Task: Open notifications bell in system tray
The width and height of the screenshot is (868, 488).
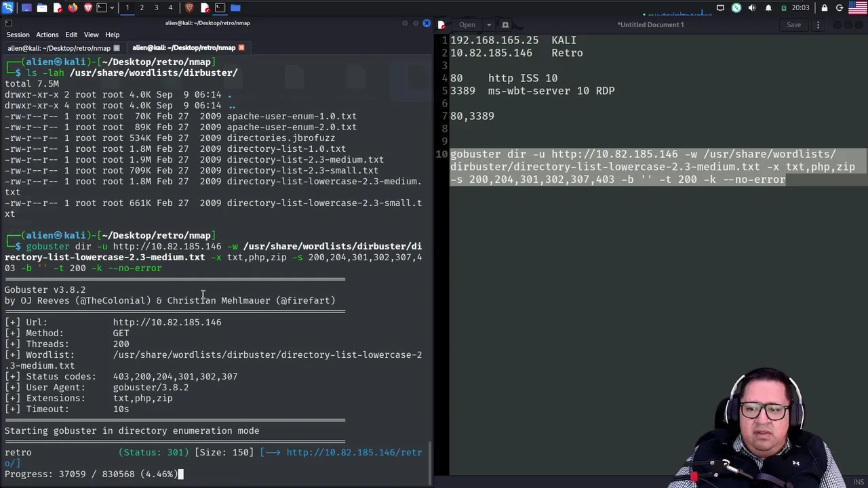Action: click(x=768, y=7)
